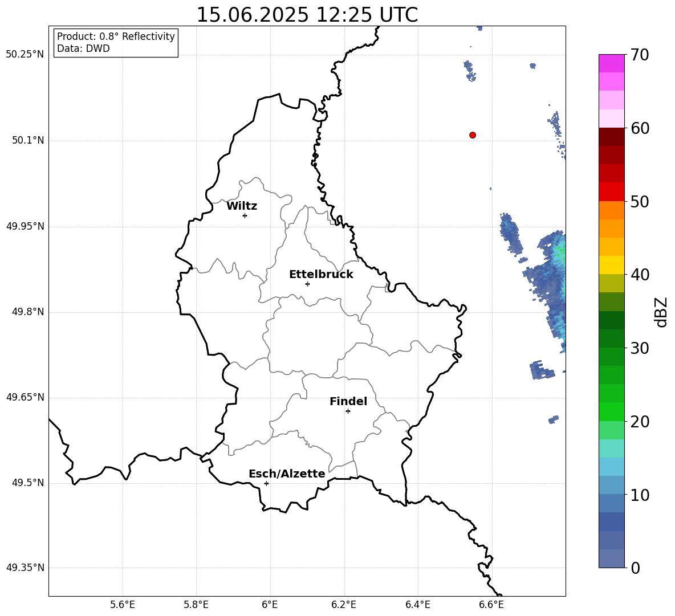Click the 50 tick label on colorbar
The image size is (675, 616).
[x=640, y=201]
